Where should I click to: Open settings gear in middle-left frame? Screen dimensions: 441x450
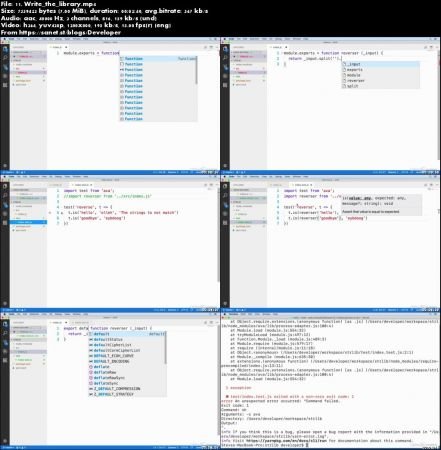tap(5, 303)
